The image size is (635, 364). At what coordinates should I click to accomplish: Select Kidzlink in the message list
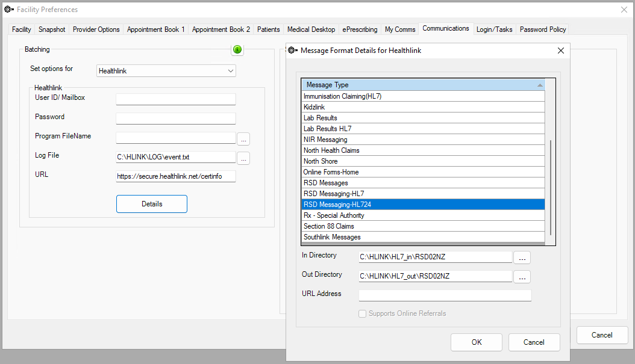[423, 107]
